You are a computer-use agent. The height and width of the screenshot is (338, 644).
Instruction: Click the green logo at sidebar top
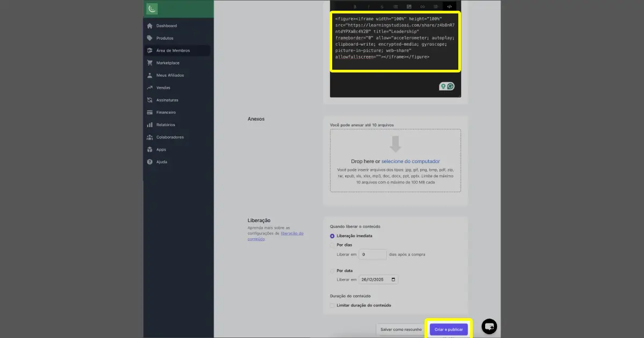tap(152, 9)
